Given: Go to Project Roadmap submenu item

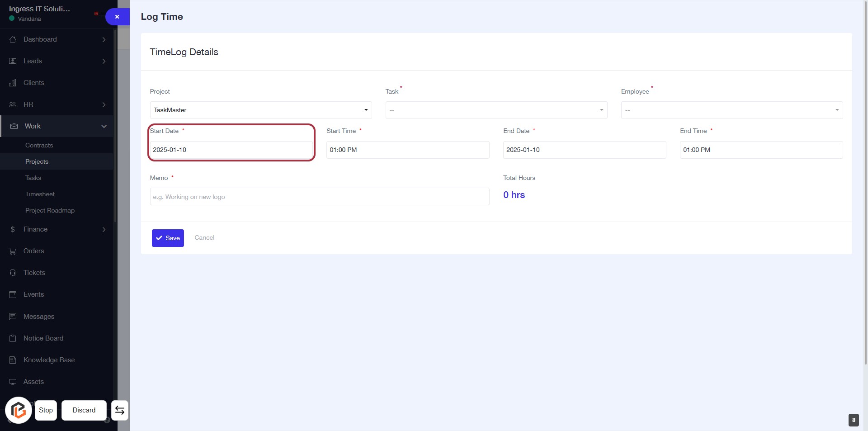Looking at the screenshot, I should coord(50,210).
